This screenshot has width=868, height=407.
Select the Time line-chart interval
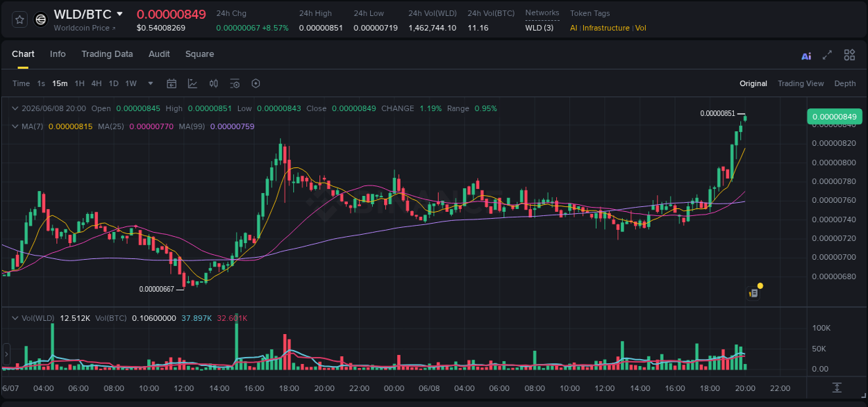21,83
